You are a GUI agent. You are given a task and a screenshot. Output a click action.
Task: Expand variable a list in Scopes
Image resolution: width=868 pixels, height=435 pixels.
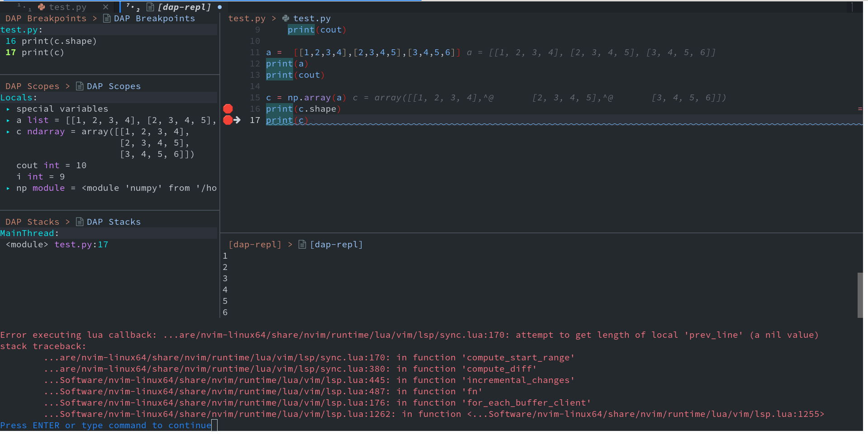(8, 120)
